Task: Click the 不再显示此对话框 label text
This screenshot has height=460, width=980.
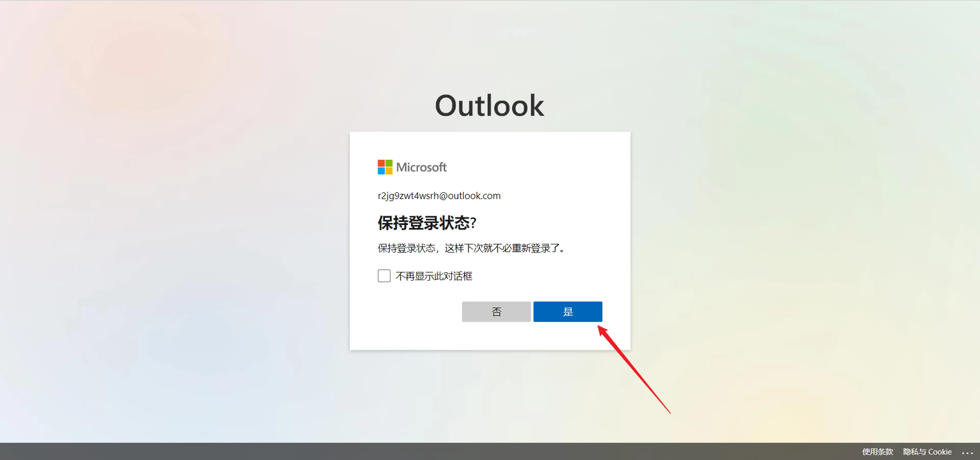Action: pyautogui.click(x=434, y=276)
